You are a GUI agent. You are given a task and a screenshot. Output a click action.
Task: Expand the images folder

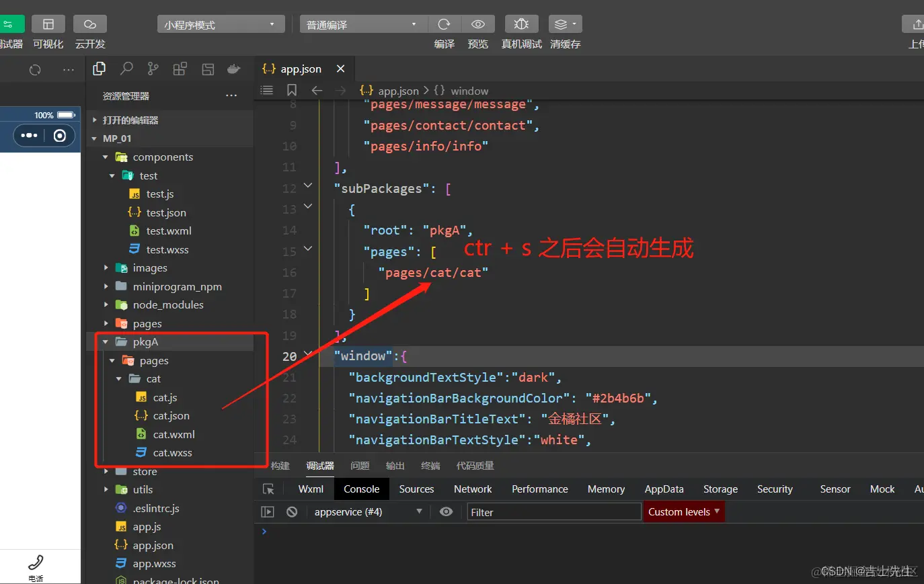[x=106, y=268]
